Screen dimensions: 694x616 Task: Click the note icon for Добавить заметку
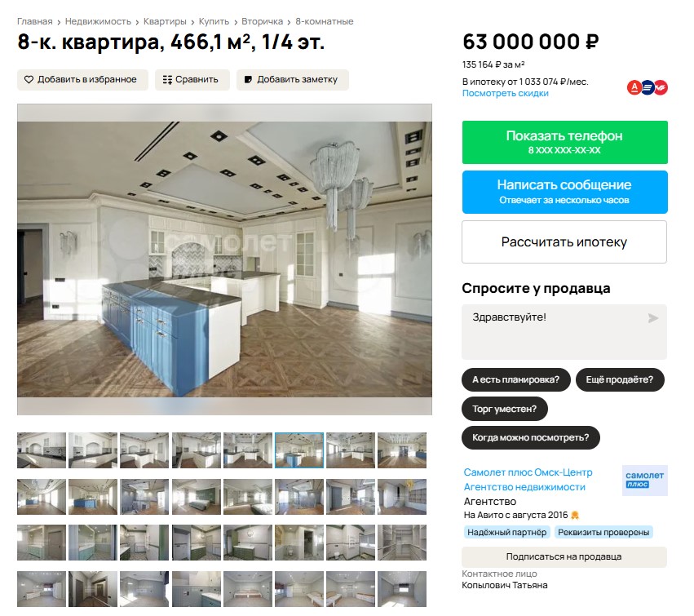(x=248, y=80)
